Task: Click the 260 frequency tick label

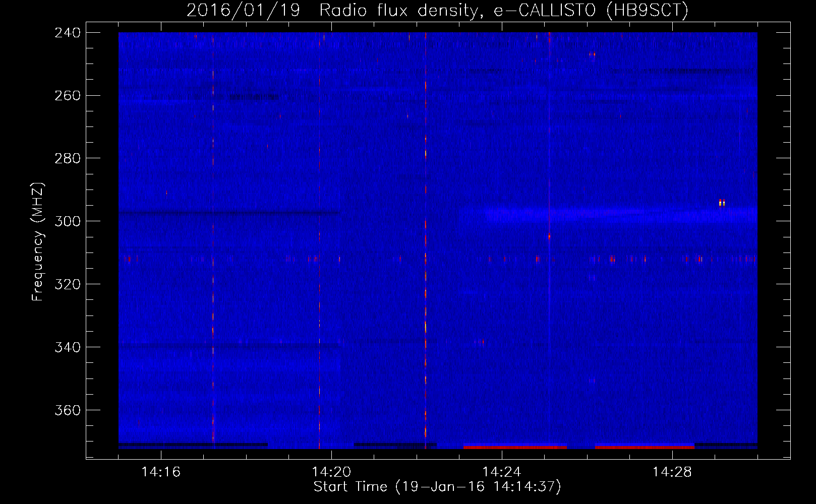Action: 68,95
